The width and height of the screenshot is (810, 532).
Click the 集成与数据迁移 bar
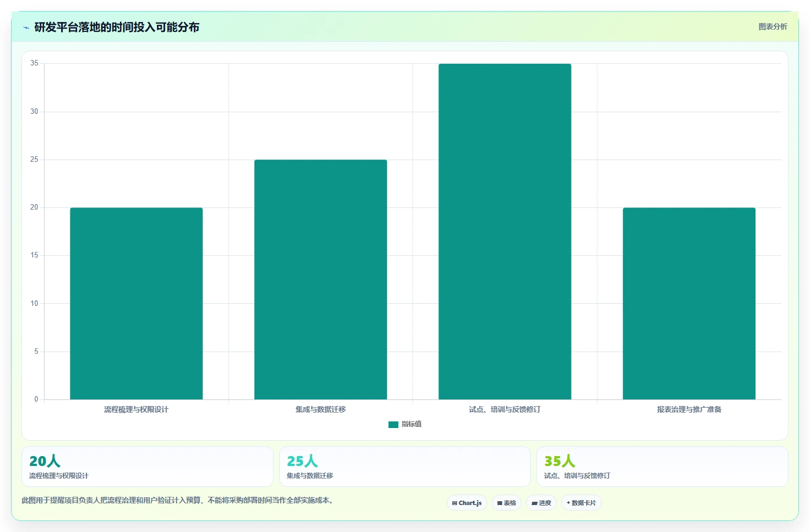tap(320, 279)
